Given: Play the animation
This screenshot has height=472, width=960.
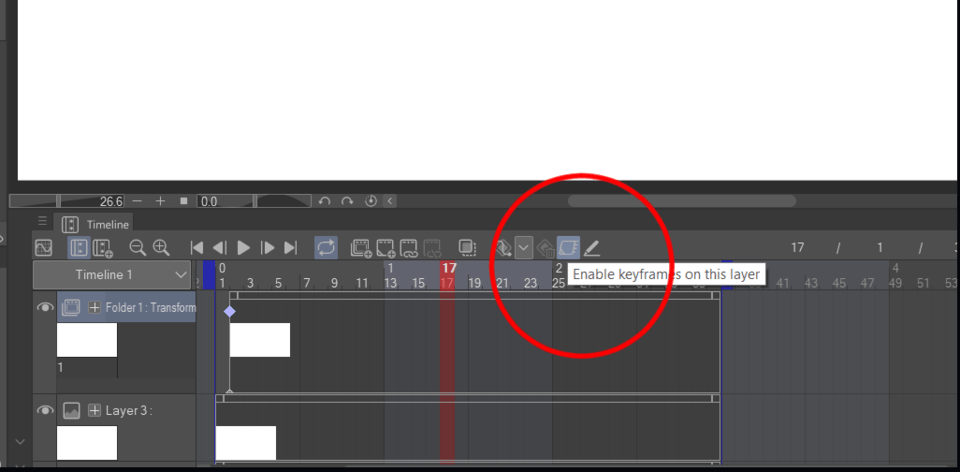Looking at the screenshot, I should 243,248.
